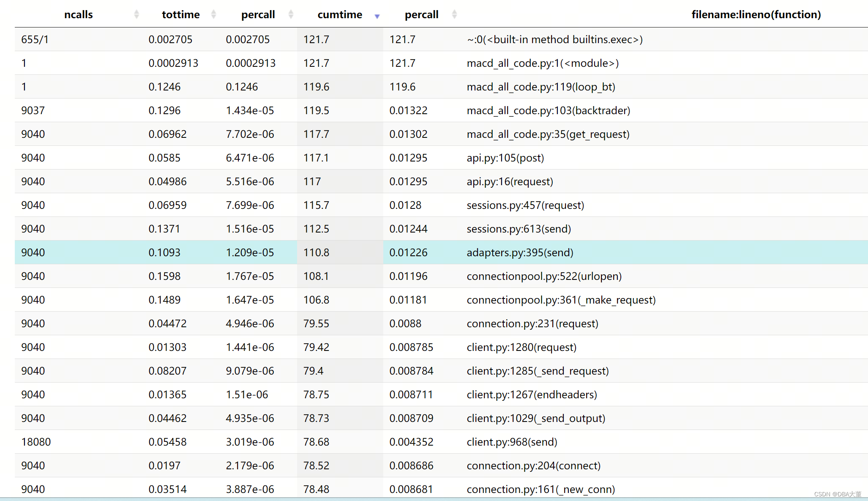Click the sort arrows beside first percall

[x=291, y=14]
